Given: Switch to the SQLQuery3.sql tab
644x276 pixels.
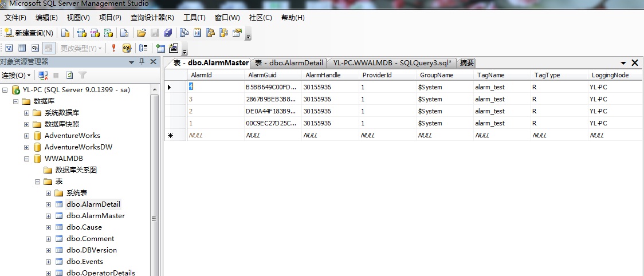Looking at the screenshot, I should tap(392, 63).
